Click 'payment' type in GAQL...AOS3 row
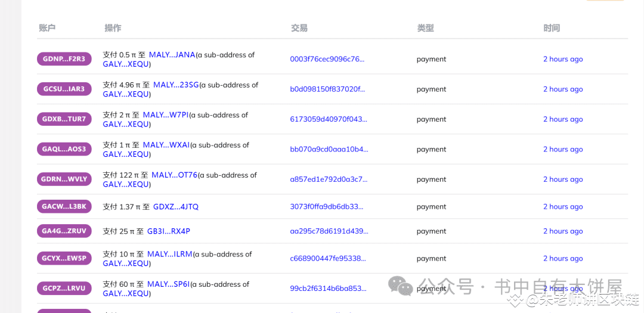Screen dimensions: 644x313 (x=431, y=150)
